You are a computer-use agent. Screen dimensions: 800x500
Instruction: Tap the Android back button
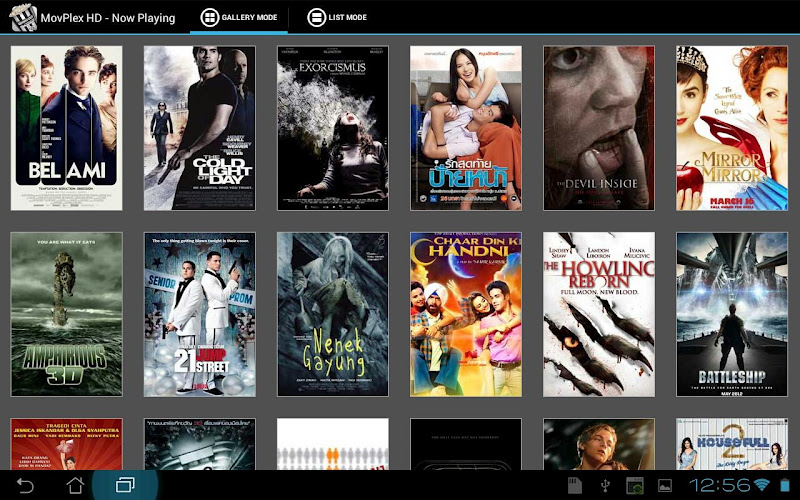tap(25, 485)
